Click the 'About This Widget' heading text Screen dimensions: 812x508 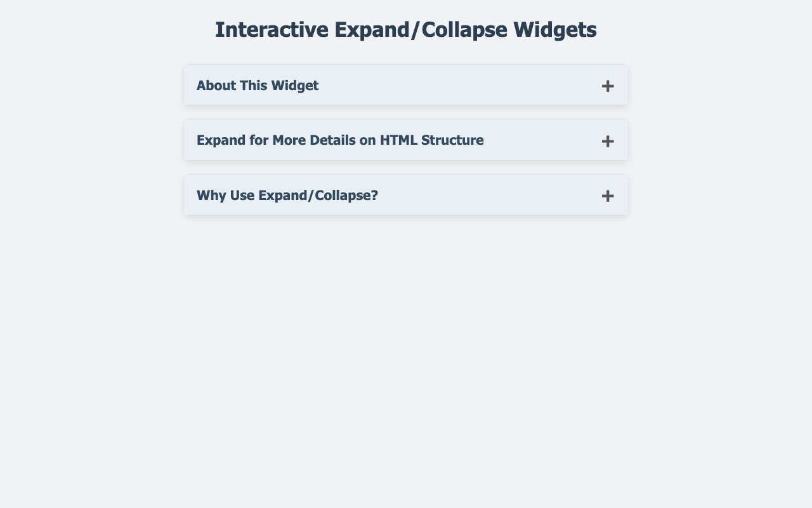tap(258, 85)
